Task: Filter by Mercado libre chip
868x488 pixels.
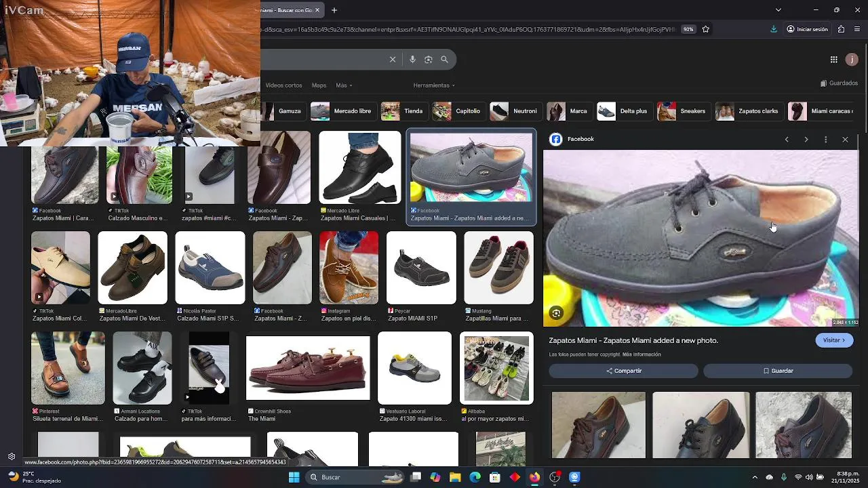Action: (x=342, y=111)
